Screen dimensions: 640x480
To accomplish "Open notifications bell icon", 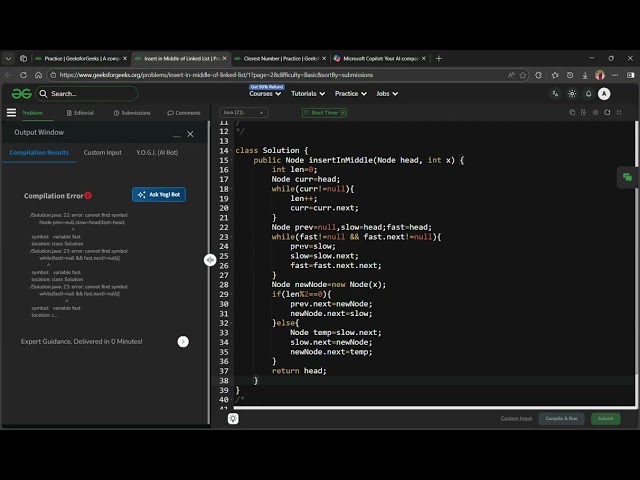I will [x=588, y=94].
